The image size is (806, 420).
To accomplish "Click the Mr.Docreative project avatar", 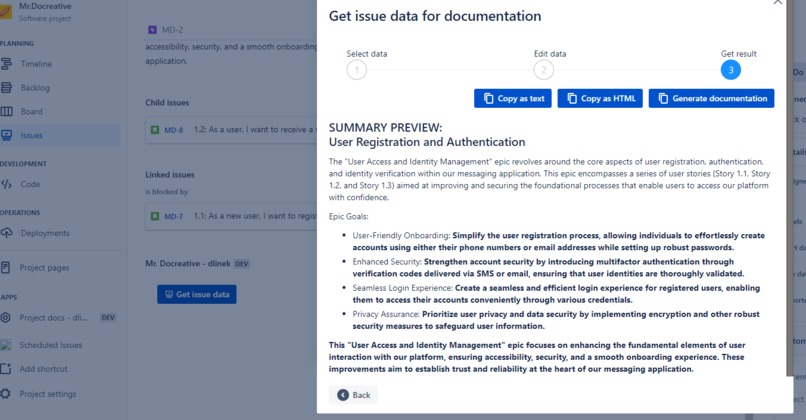I will 6,11.
